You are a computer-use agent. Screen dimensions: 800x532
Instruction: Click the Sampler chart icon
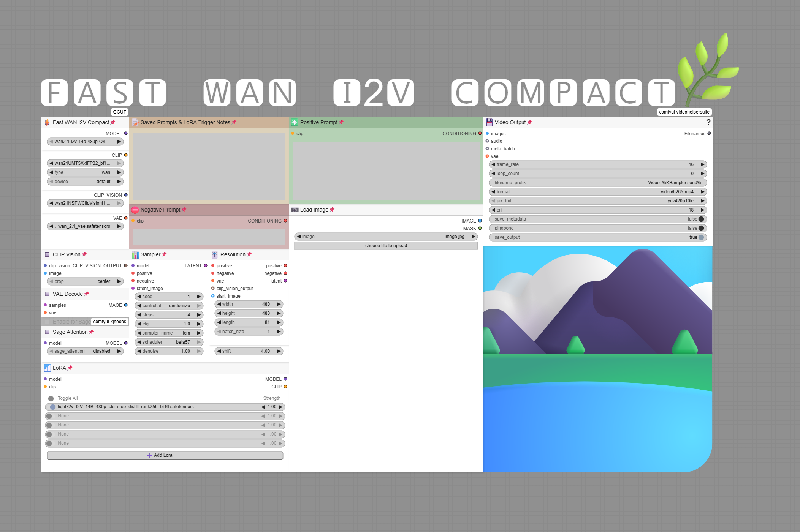tap(135, 254)
